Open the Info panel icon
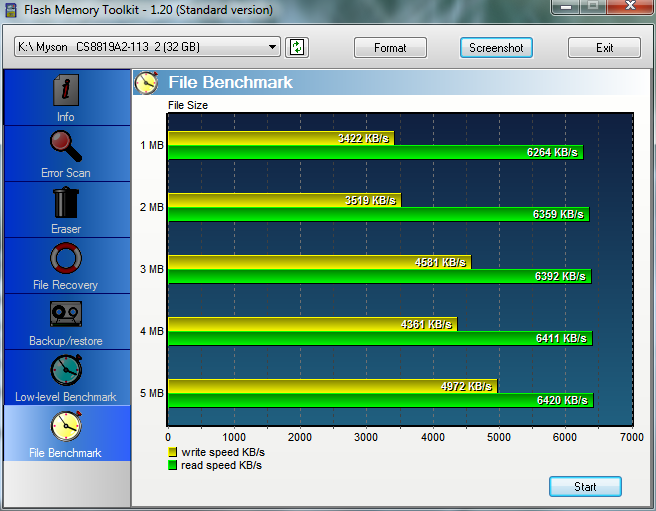Viewport: 656px width, 511px height. coord(66,90)
